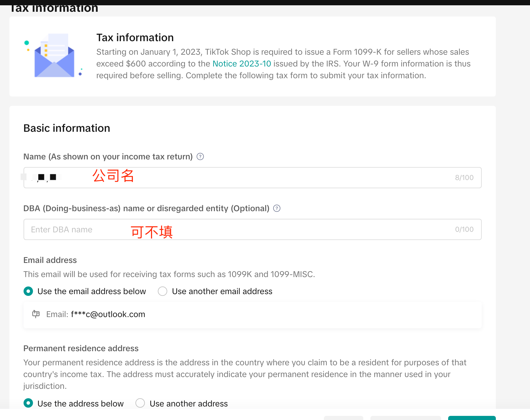Image resolution: width=530 pixels, height=420 pixels.
Task: Click the leftmost gray button in the bottom bar
Action: pos(343,417)
